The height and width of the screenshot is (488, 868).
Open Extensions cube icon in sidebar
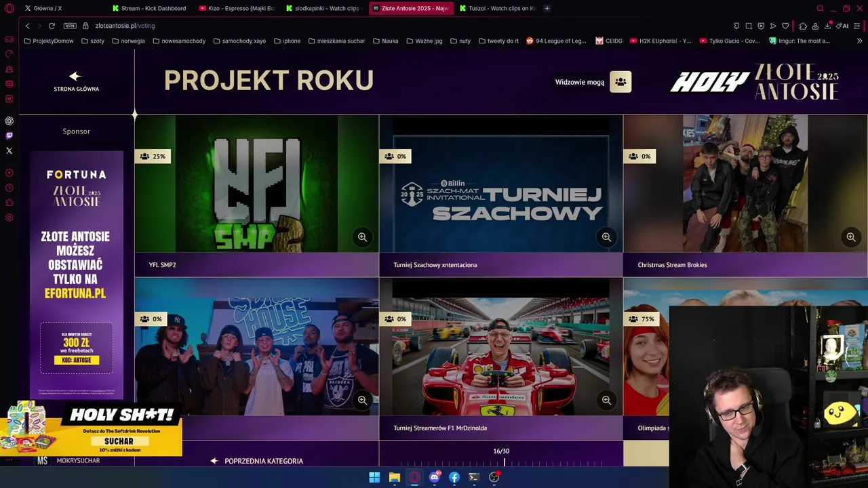coord(9,203)
